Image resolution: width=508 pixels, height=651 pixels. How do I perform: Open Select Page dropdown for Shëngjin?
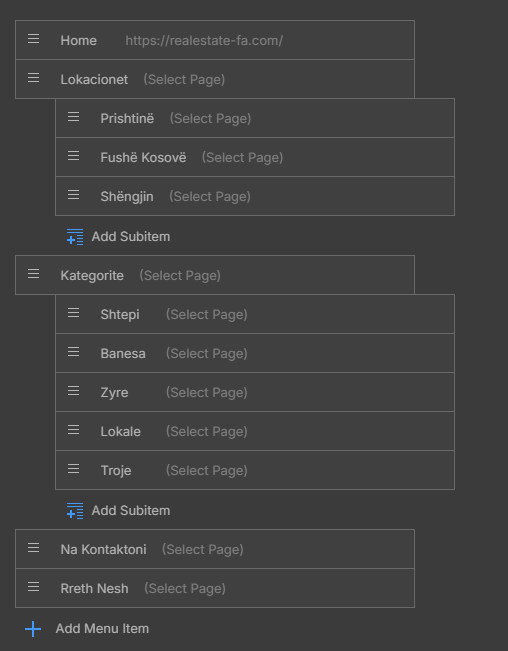(210, 196)
